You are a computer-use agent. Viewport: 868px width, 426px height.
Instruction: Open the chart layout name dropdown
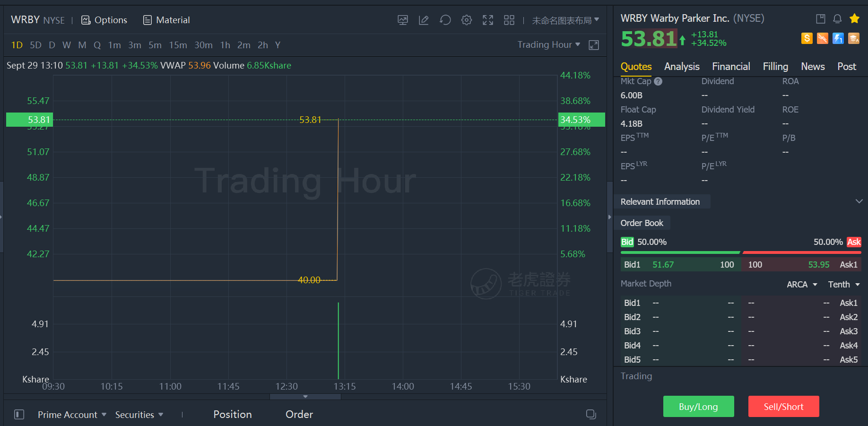tap(565, 20)
